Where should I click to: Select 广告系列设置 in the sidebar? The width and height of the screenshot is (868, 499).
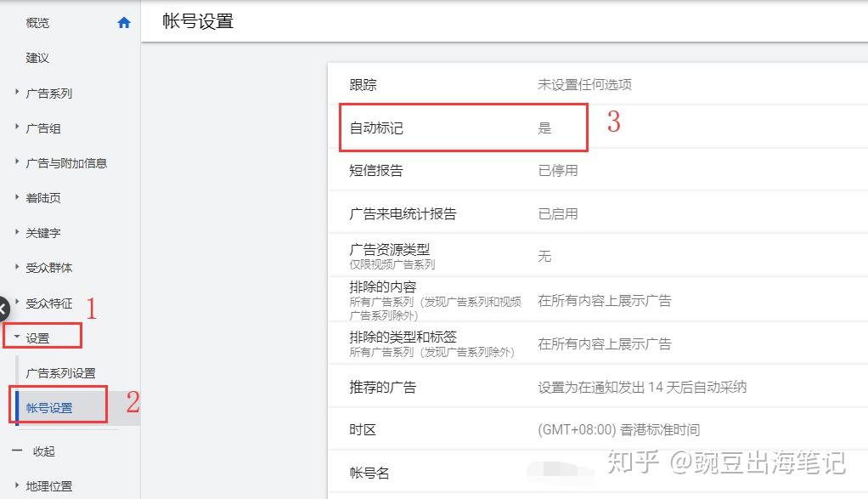tap(59, 372)
